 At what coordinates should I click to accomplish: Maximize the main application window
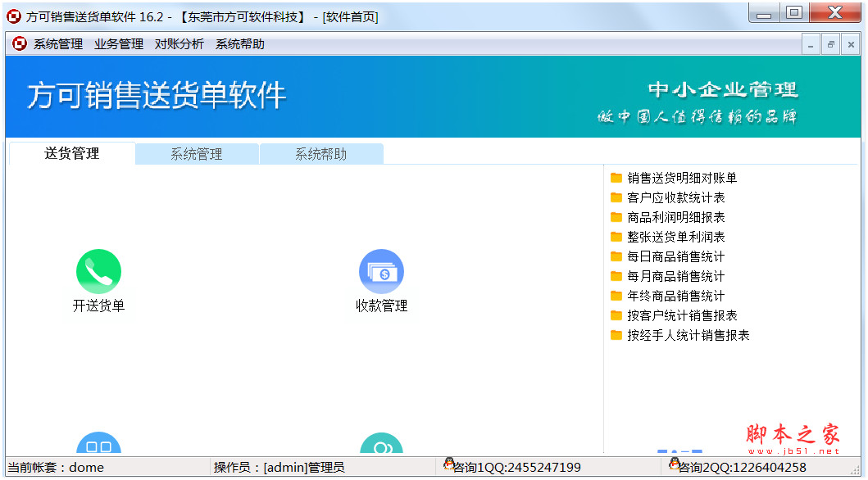pos(794,13)
